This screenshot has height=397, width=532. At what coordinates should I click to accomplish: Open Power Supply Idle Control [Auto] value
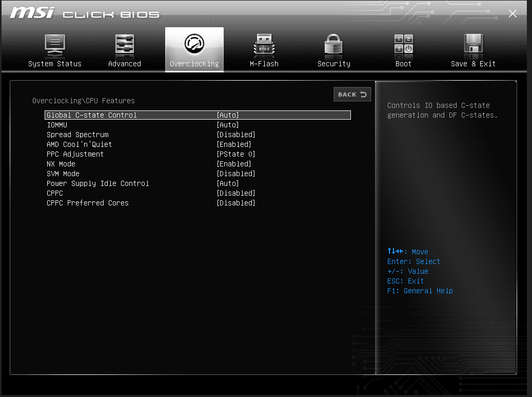pos(228,183)
